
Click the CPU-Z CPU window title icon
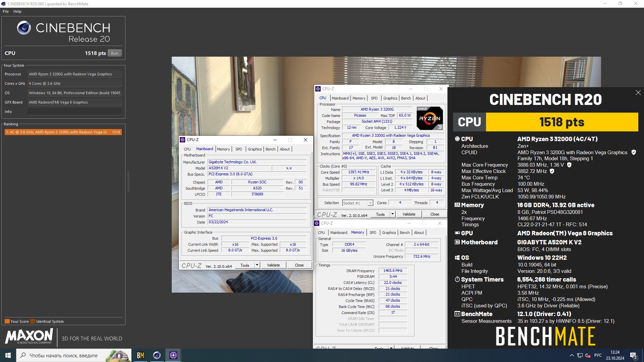pyautogui.click(x=318, y=89)
